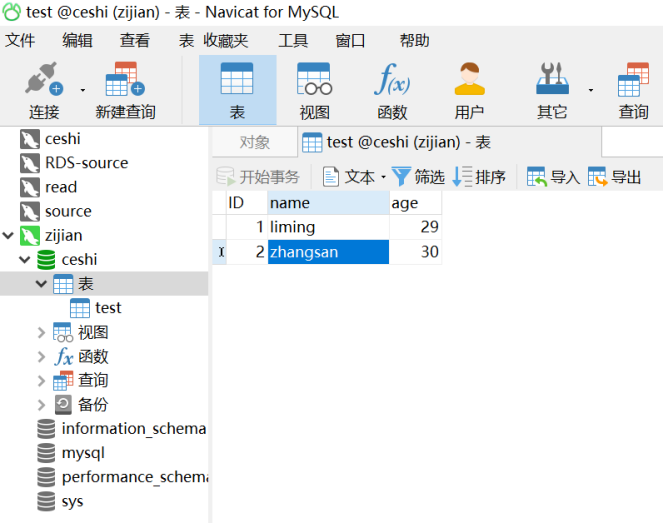Expand the 备份 (Backup) tree node
The height and width of the screenshot is (524, 664).
pos(41,405)
